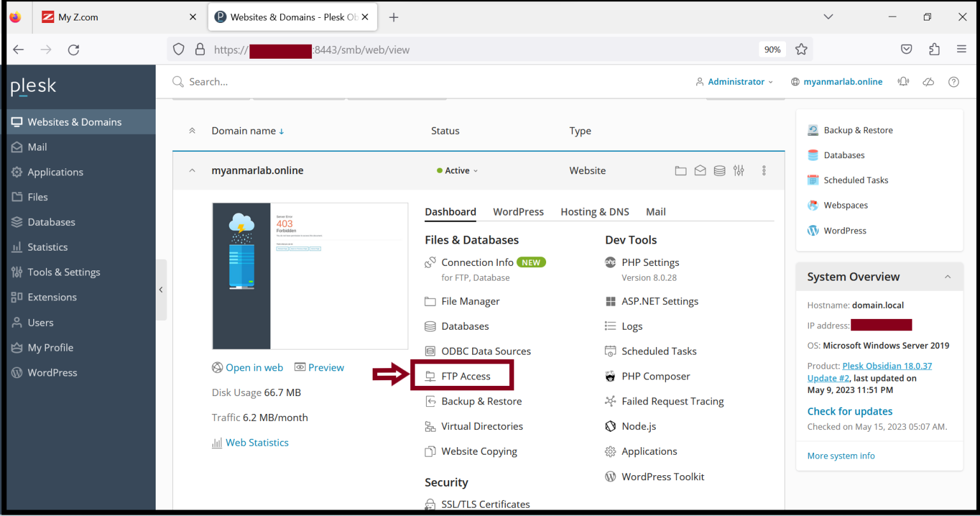Open Node.js settings
This screenshot has height=516, width=980.
tap(639, 426)
